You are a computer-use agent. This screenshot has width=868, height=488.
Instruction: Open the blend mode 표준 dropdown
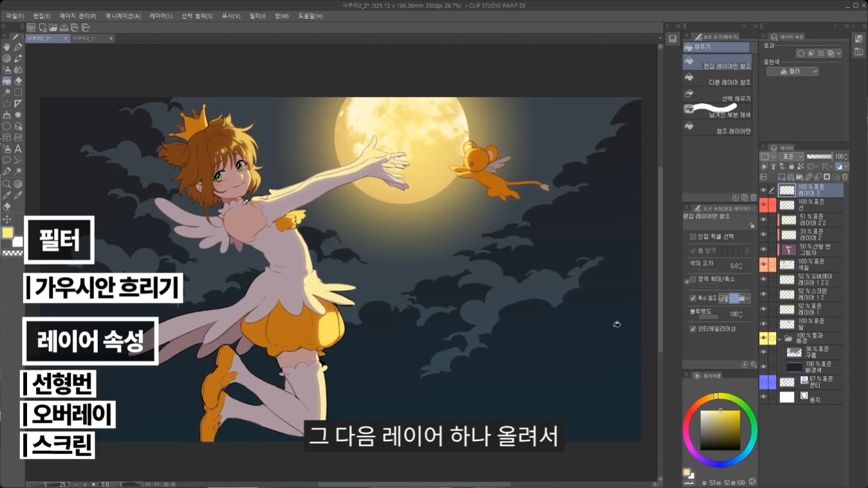pos(791,156)
